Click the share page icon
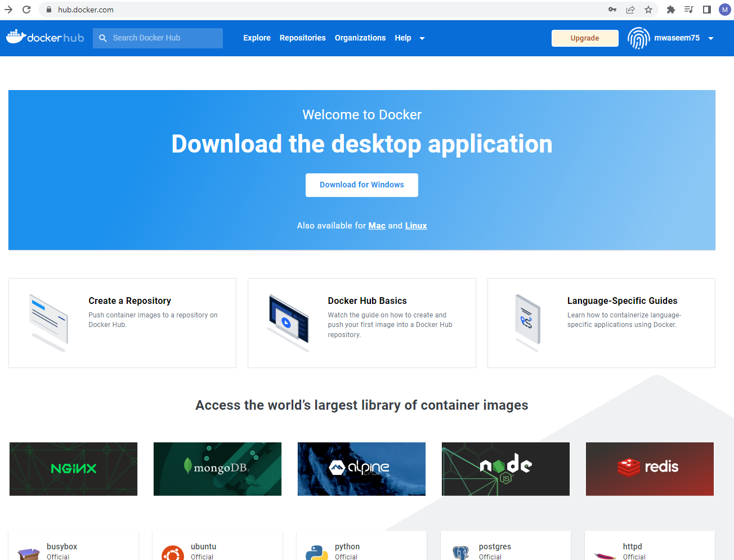 tap(630, 10)
